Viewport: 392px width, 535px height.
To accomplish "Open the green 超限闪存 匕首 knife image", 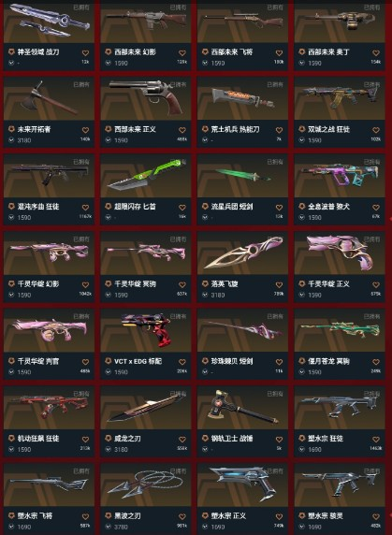I will click(x=146, y=176).
